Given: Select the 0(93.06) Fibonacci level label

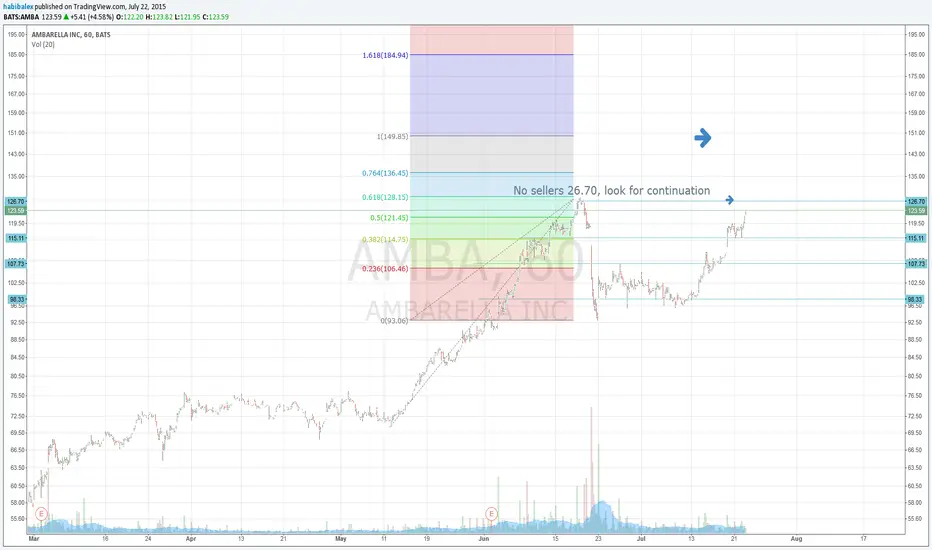Looking at the screenshot, I should pos(394,320).
